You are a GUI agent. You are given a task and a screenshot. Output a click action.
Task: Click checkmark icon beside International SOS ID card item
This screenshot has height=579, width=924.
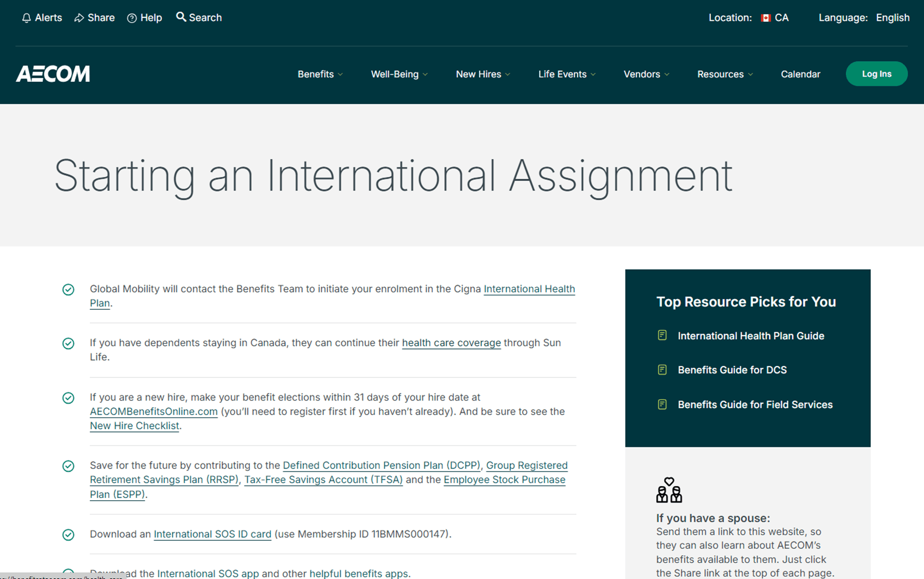tap(68, 535)
